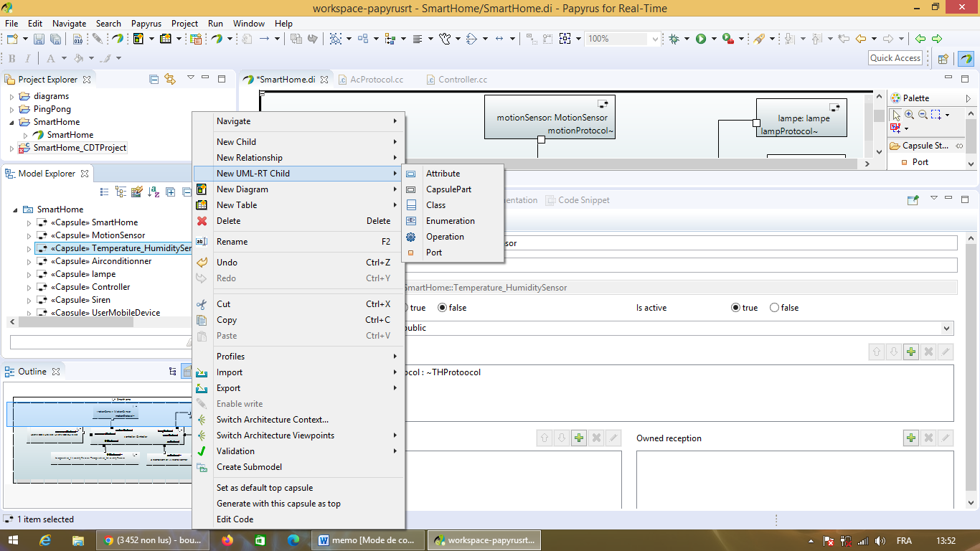The image size is (980, 551).
Task: Choose Delete from the context menu
Action: (298, 221)
